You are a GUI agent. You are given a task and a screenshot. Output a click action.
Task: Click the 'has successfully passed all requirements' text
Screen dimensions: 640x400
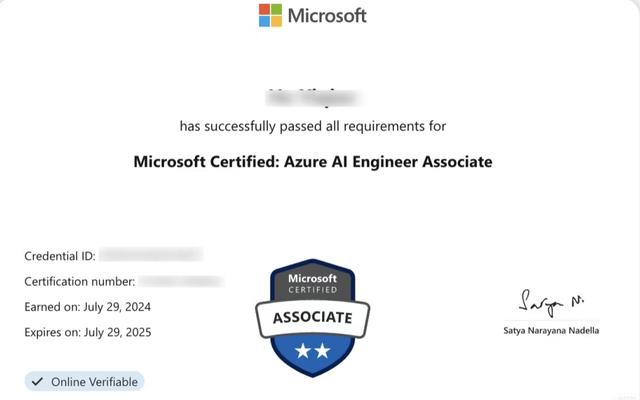312,126
